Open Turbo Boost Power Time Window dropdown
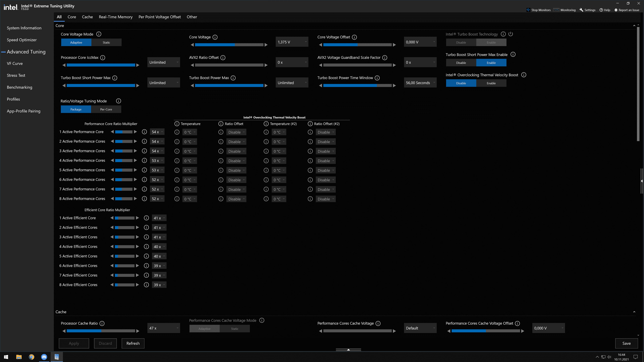Viewport: 644px width, 362px height. (420, 83)
